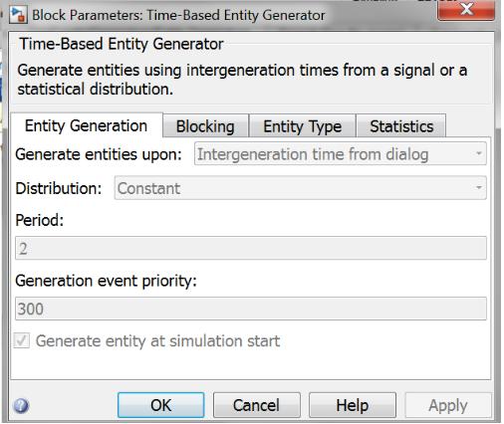Screen dimensions: 504x424
Task: Click the Apply button
Action: (x=448, y=405)
